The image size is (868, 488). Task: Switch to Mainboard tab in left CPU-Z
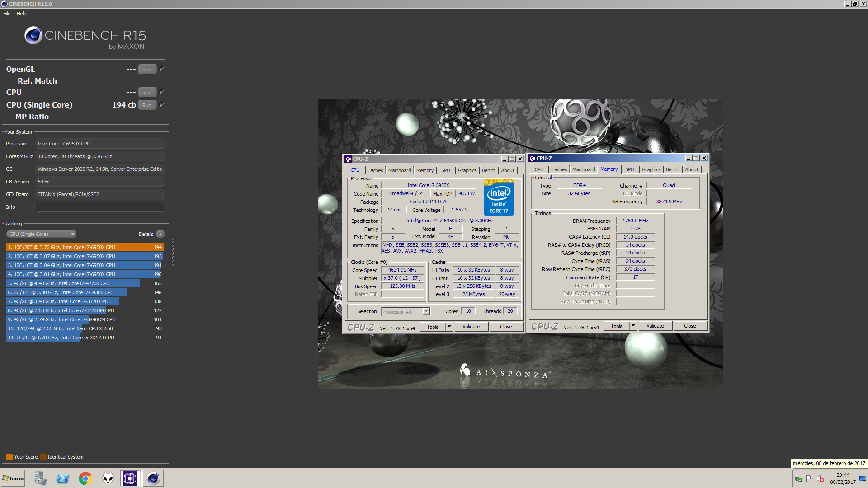click(400, 170)
